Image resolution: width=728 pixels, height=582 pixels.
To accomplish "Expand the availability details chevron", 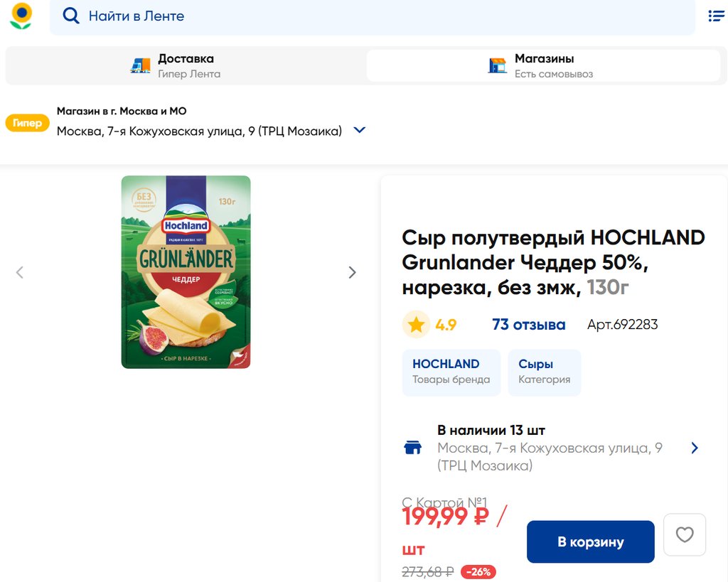I will pos(695,448).
